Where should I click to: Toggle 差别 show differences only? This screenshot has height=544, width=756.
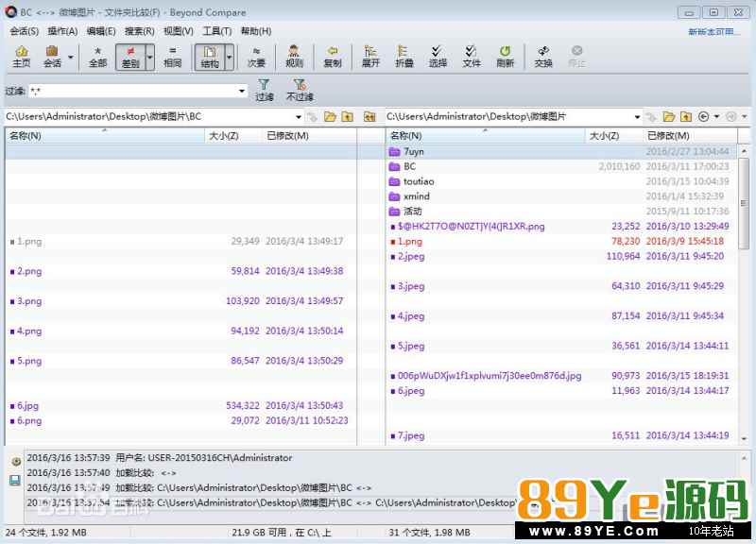click(130, 57)
